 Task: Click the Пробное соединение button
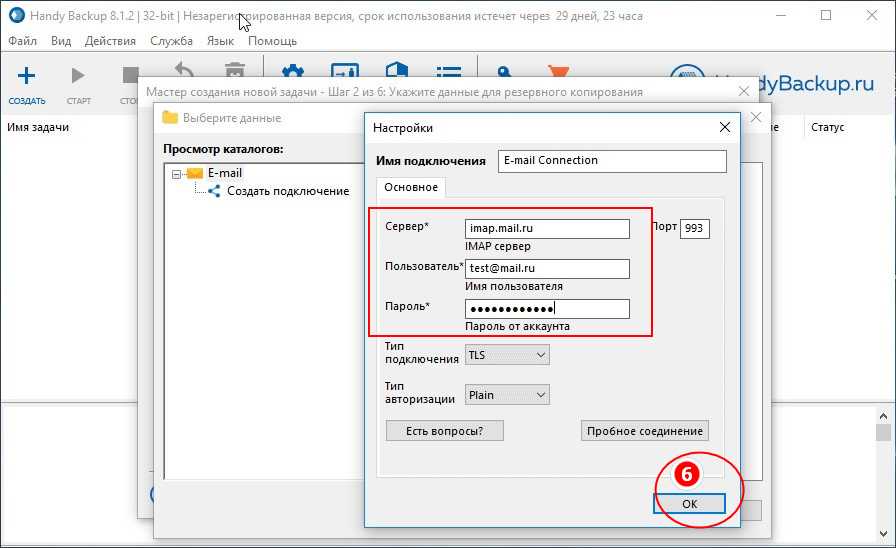[644, 431]
